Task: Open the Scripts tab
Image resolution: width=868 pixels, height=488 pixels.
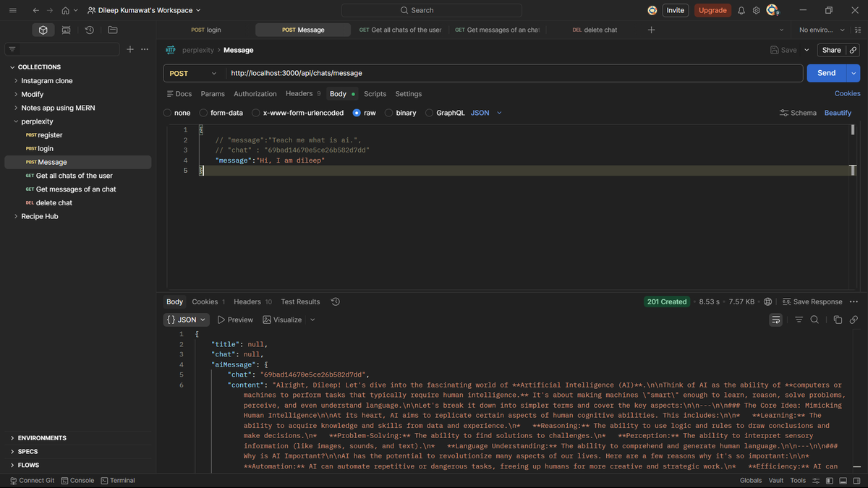Action: pyautogui.click(x=375, y=94)
